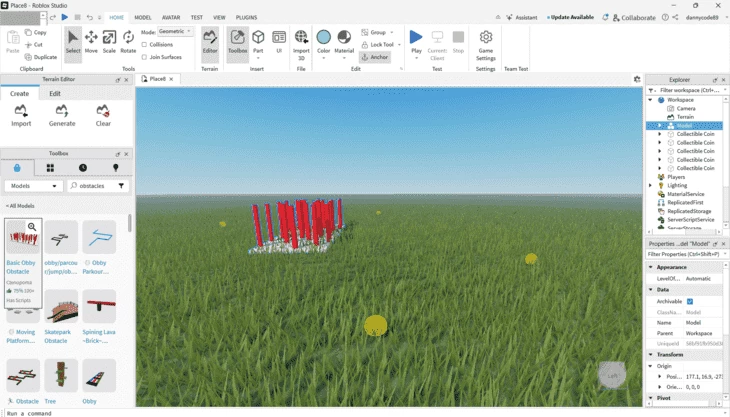This screenshot has width=730, height=417.
Task: Click the Play test button
Action: coord(416,44)
